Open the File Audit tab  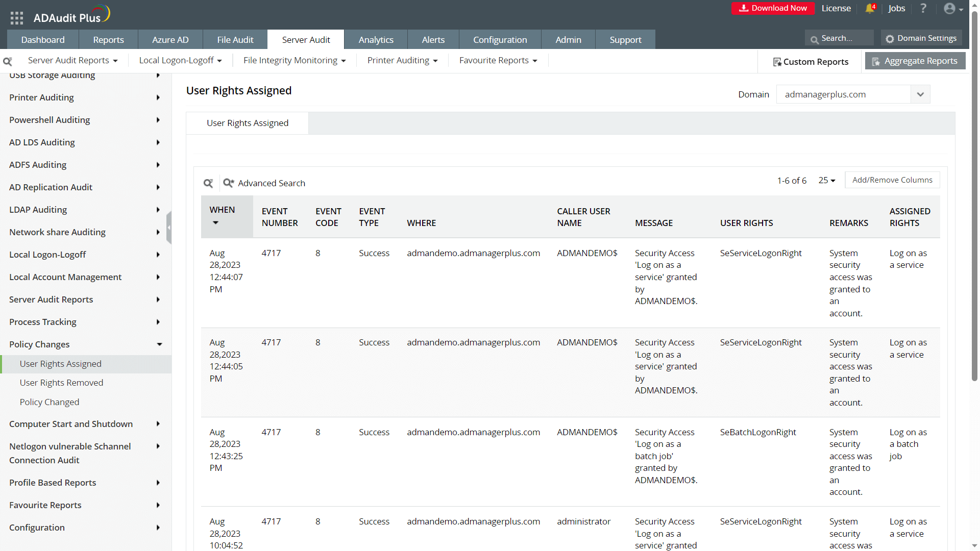235,40
